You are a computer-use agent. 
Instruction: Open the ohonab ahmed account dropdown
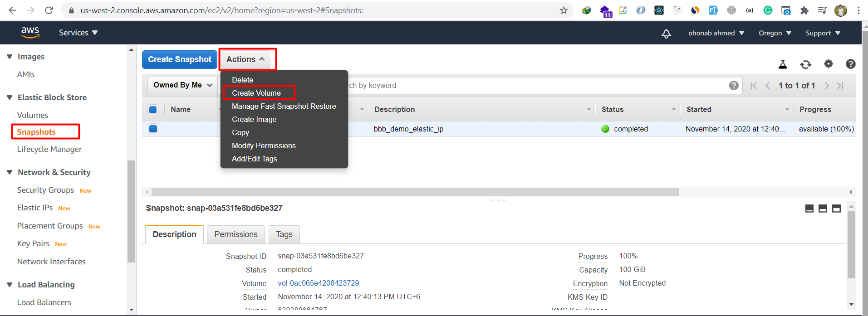click(716, 33)
